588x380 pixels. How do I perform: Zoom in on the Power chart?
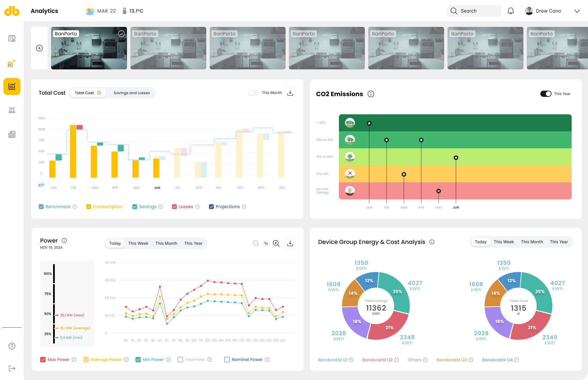pyautogui.click(x=276, y=243)
